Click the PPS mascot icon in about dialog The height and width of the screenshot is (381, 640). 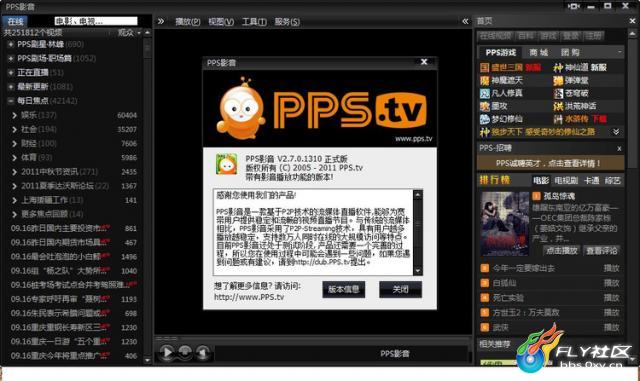(227, 164)
